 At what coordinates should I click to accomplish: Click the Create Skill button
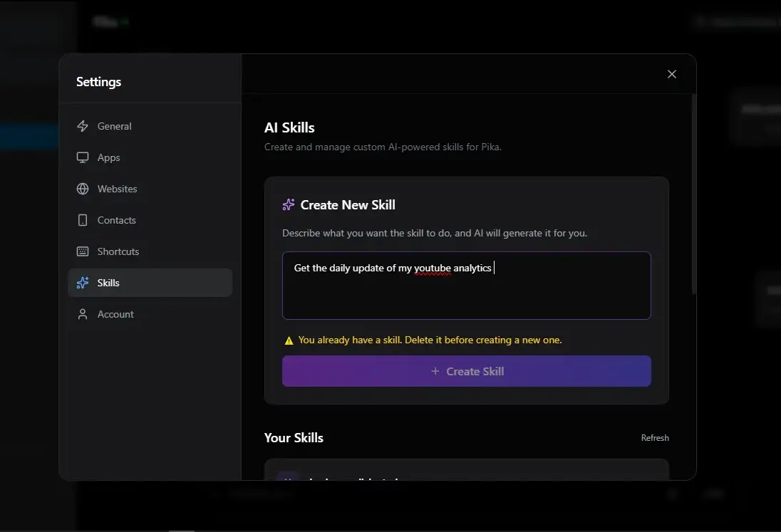467,371
